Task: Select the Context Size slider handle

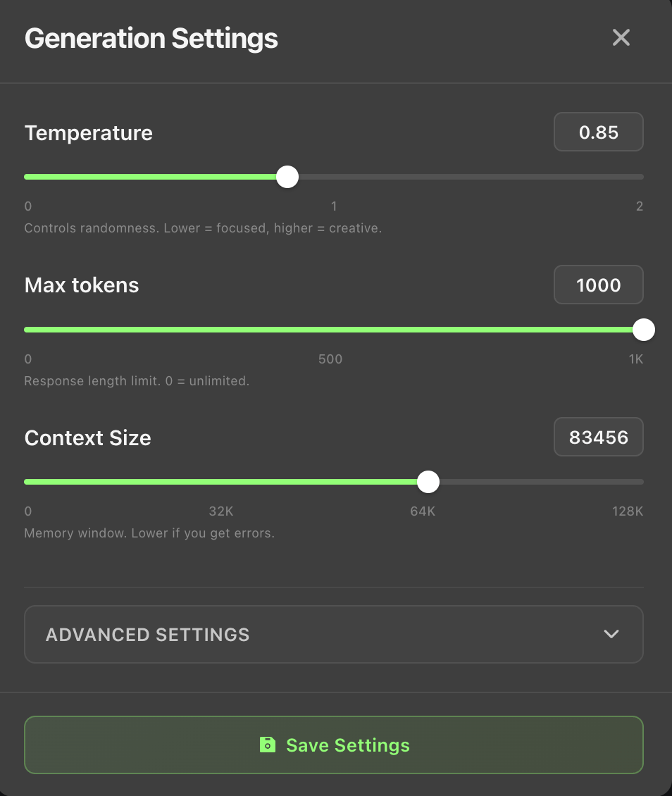Action: 428,482
